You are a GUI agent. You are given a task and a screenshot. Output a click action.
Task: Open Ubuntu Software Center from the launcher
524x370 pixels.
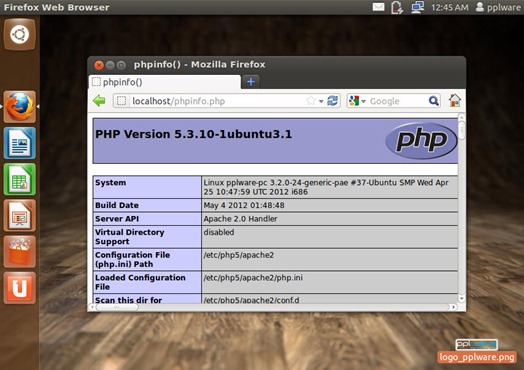pos(19,251)
